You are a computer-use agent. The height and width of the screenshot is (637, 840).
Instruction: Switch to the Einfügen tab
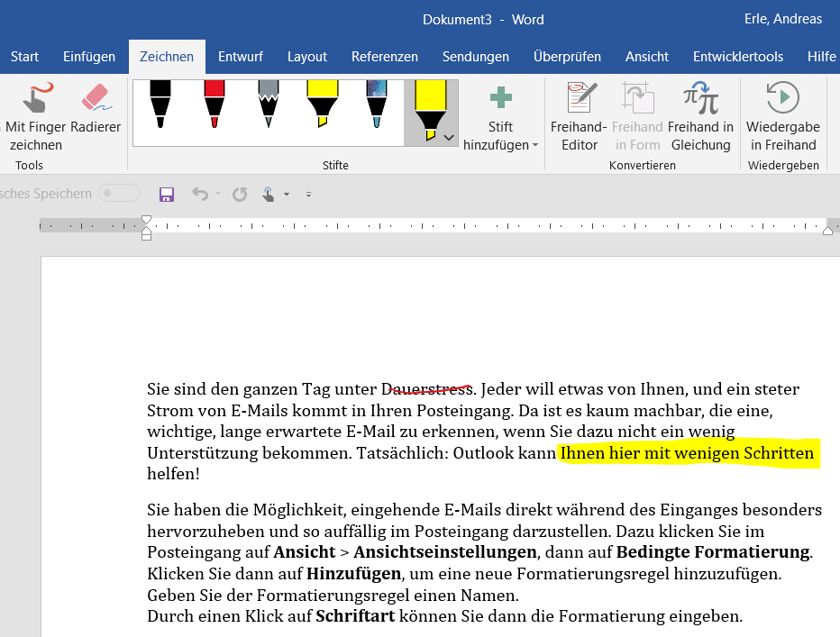pyautogui.click(x=89, y=57)
